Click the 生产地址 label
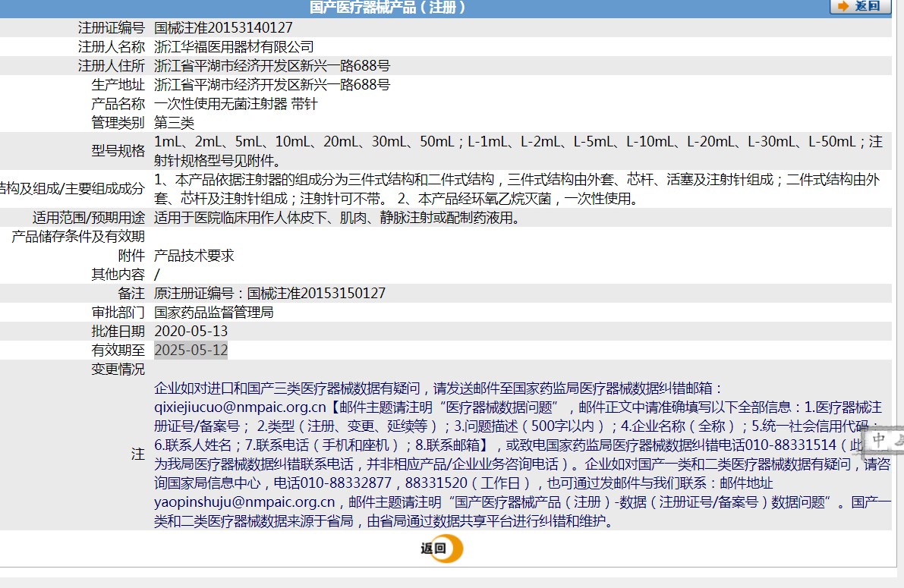Viewport: 904px width, 588px height. [118, 85]
